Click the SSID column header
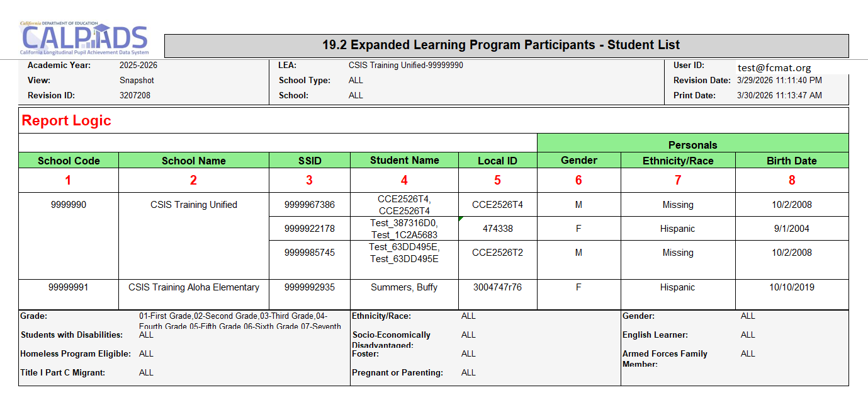Viewport: 868px width, 407px height. pos(309,161)
